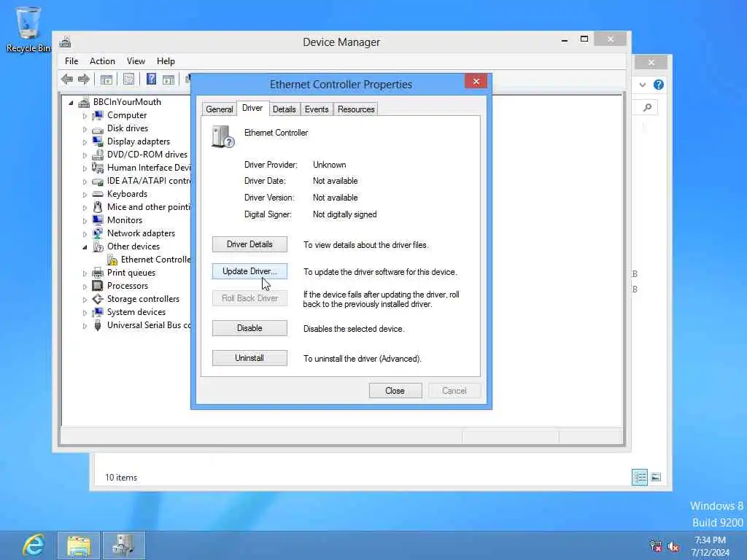Select the BBCInYourMouth computer name in tree

coord(127,102)
